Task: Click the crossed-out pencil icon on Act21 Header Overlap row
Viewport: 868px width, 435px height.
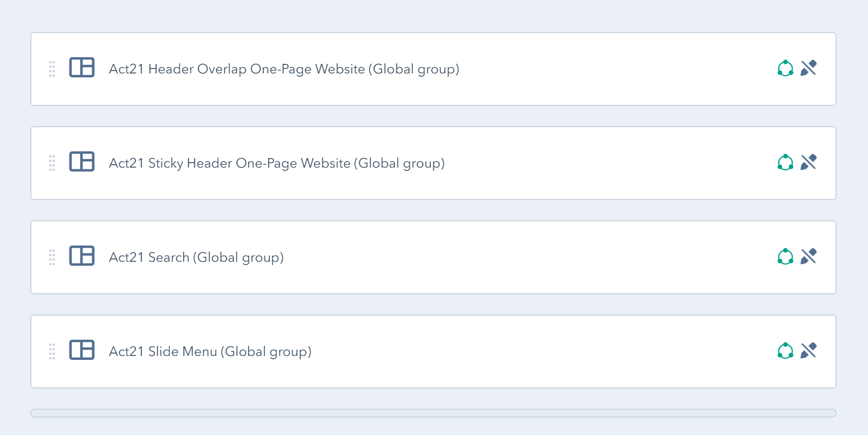Action: tap(809, 67)
